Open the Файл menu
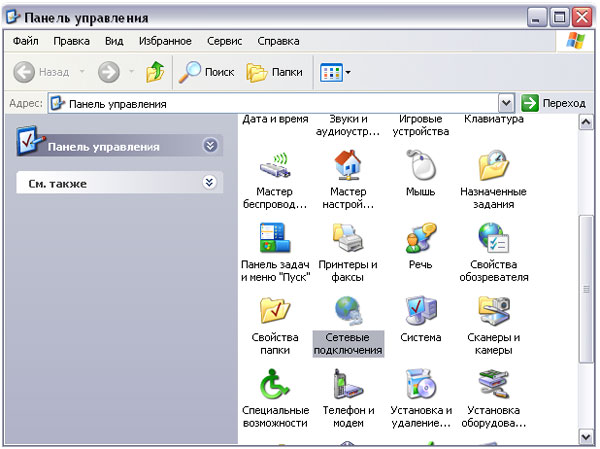This screenshot has width=600, height=449. tap(26, 41)
